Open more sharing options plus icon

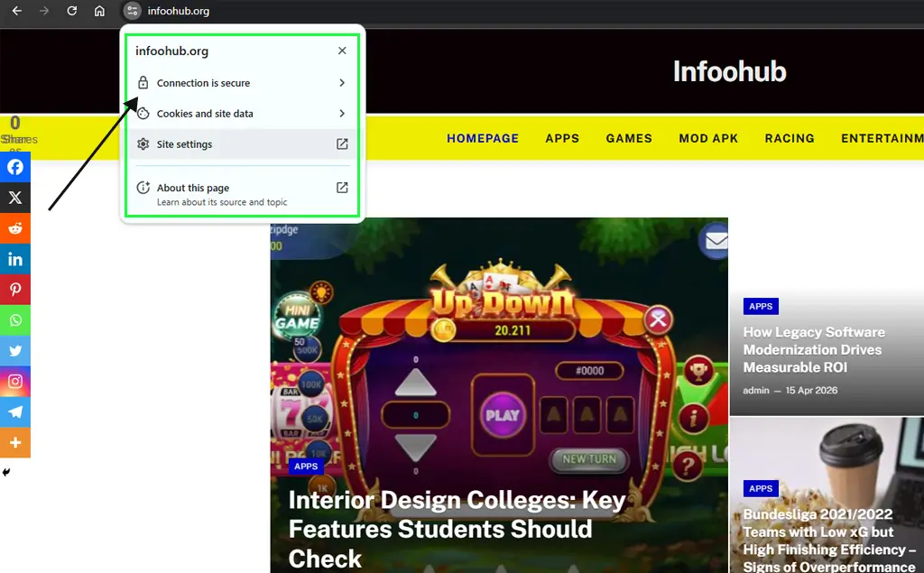(x=15, y=443)
